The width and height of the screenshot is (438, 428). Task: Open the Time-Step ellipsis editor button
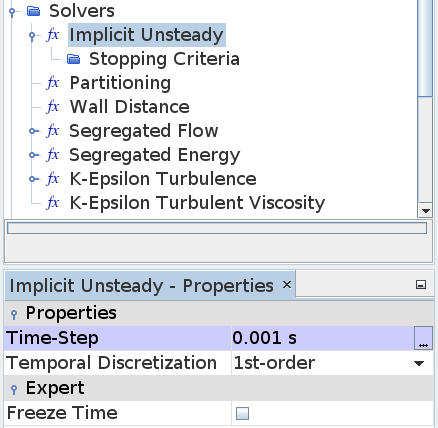click(x=423, y=338)
